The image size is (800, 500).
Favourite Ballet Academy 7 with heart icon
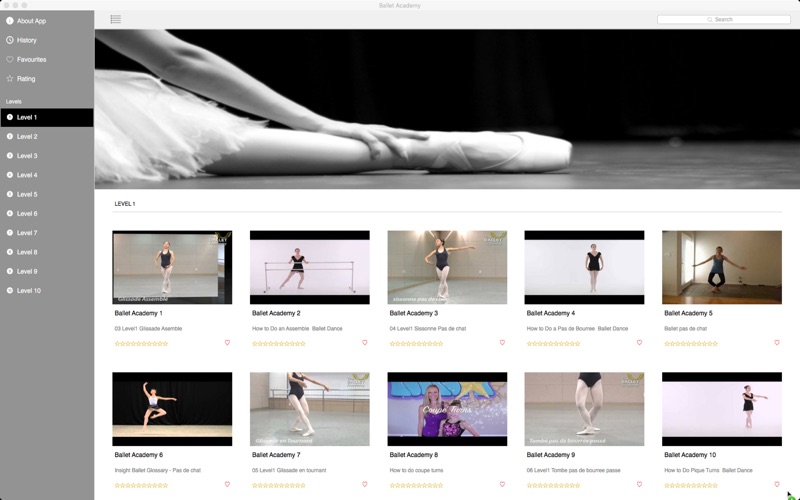[x=365, y=485]
